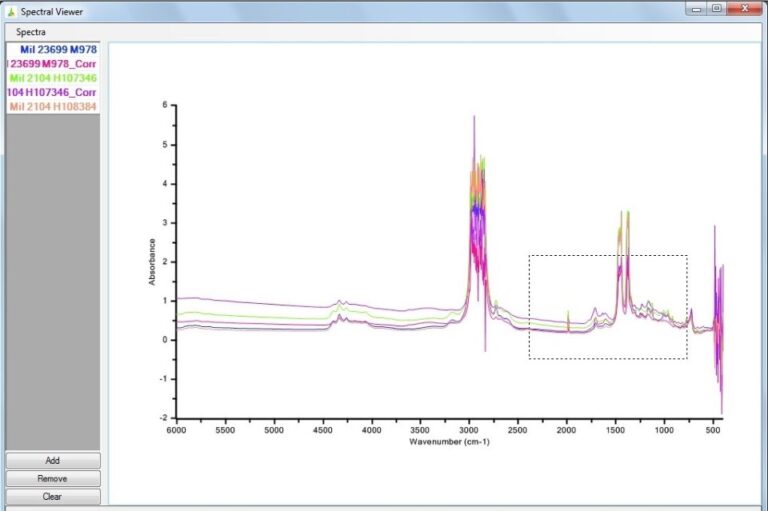
Task: Click the Spectral Viewer app icon
Action: (11, 12)
